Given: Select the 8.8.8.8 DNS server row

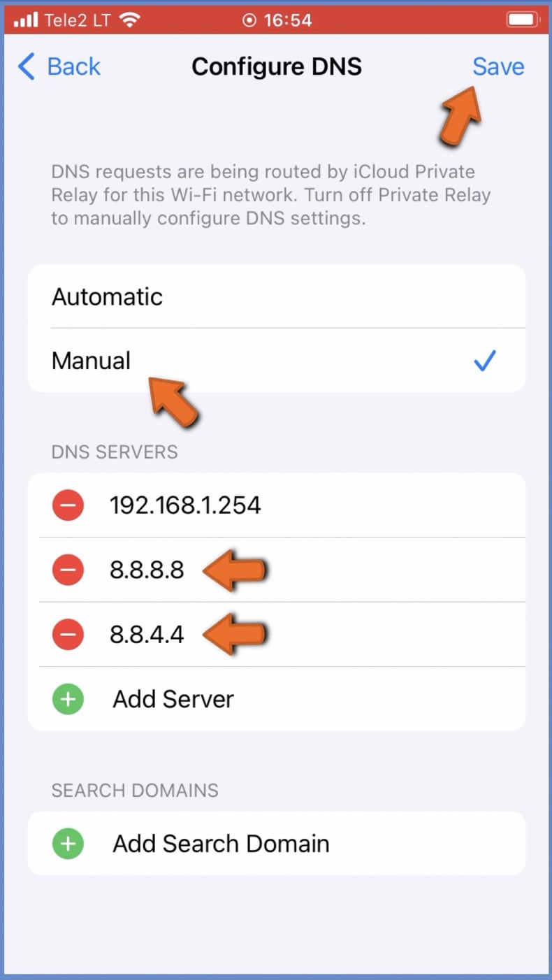Looking at the screenshot, I should [x=147, y=570].
